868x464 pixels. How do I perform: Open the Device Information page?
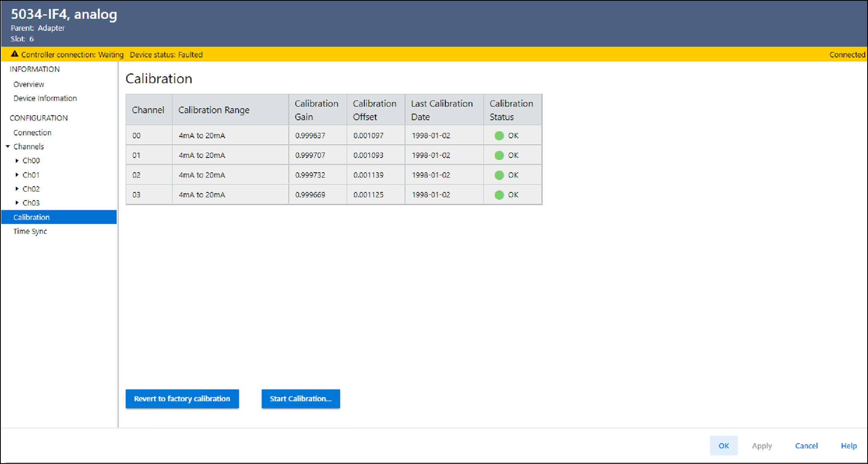pos(45,98)
